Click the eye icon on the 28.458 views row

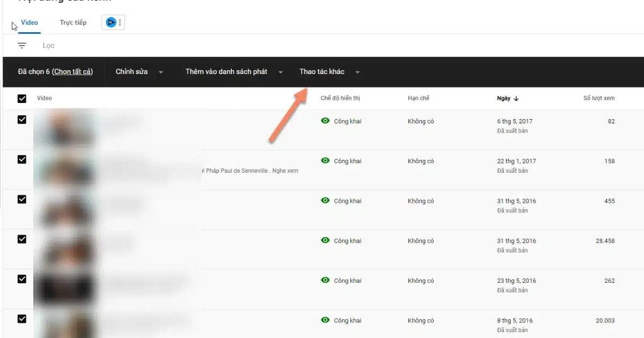[325, 240]
